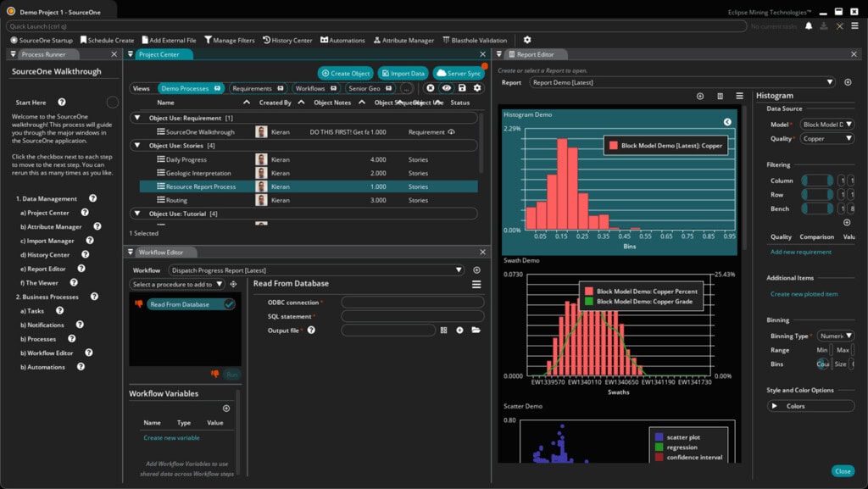868x489 pixels.
Task: Click the Server Sync button
Action: pyautogui.click(x=459, y=73)
